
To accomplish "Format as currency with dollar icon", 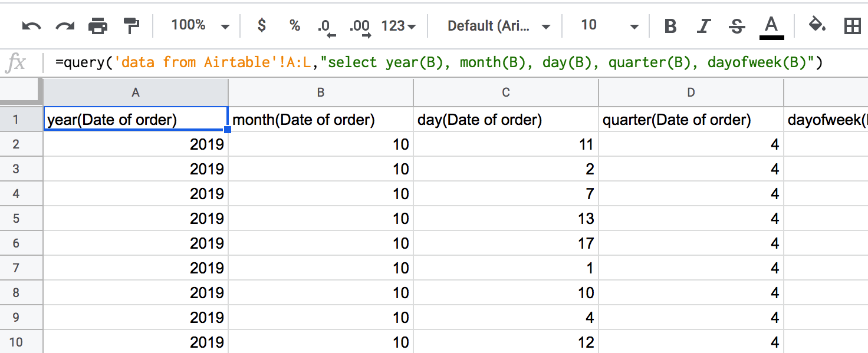I will tap(262, 25).
